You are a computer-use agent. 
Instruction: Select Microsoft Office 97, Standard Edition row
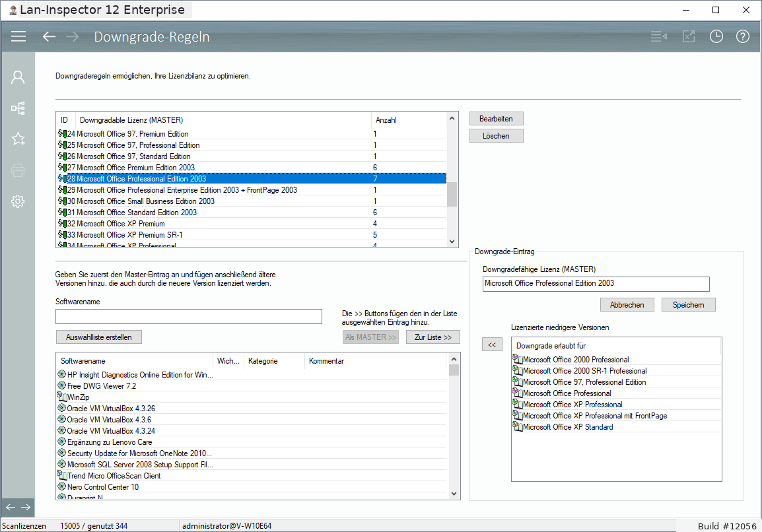252,156
